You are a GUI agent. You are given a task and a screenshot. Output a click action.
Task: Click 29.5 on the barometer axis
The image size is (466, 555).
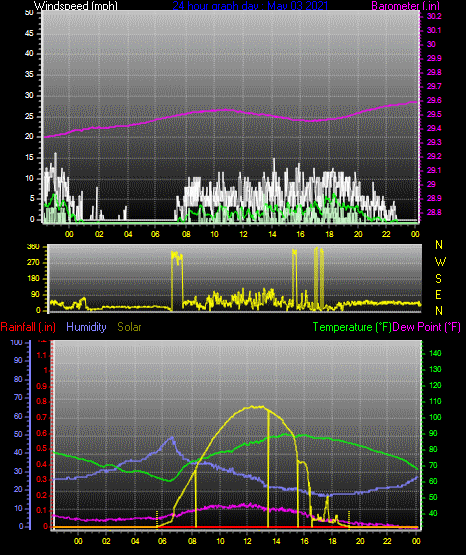pos(434,115)
